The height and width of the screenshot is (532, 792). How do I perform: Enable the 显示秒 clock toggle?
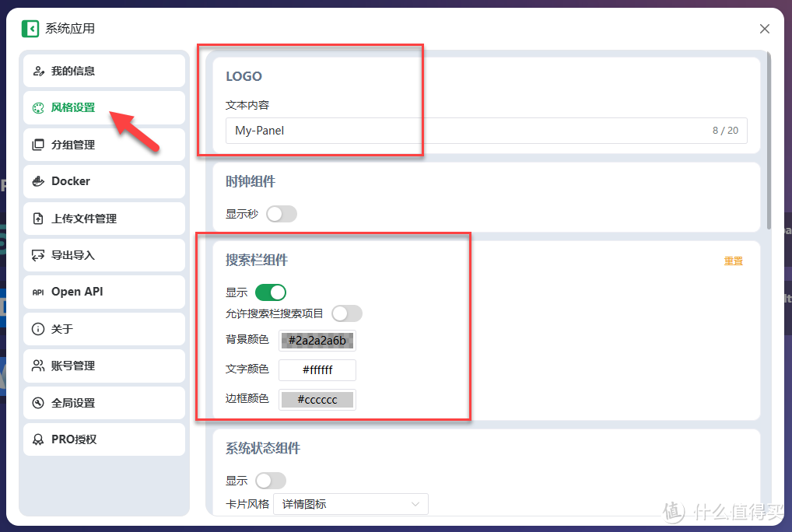click(x=282, y=214)
